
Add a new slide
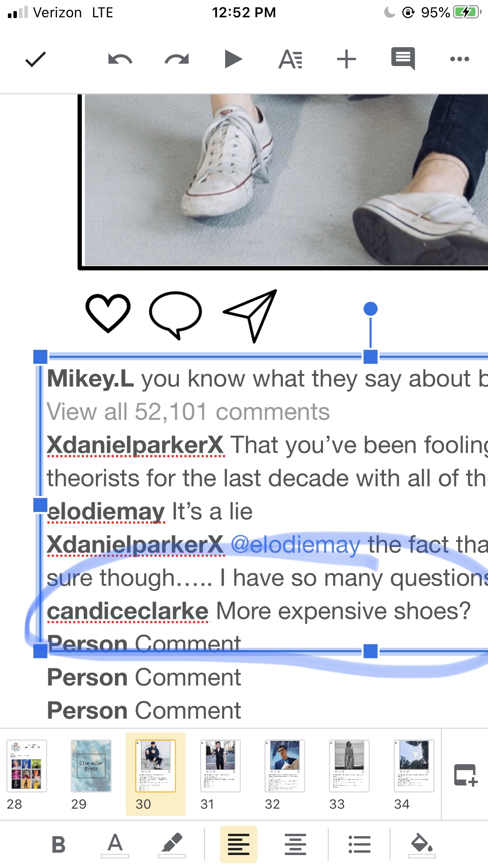coord(465,775)
